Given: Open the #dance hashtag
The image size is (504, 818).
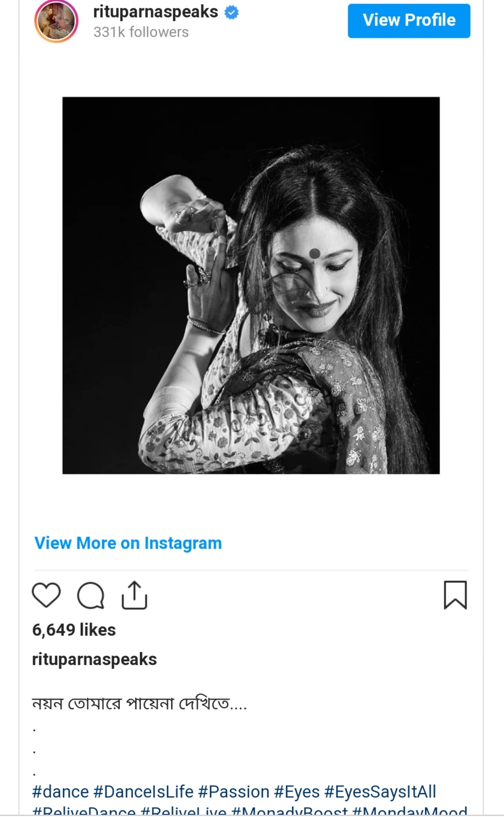Looking at the screenshot, I should [60, 791].
